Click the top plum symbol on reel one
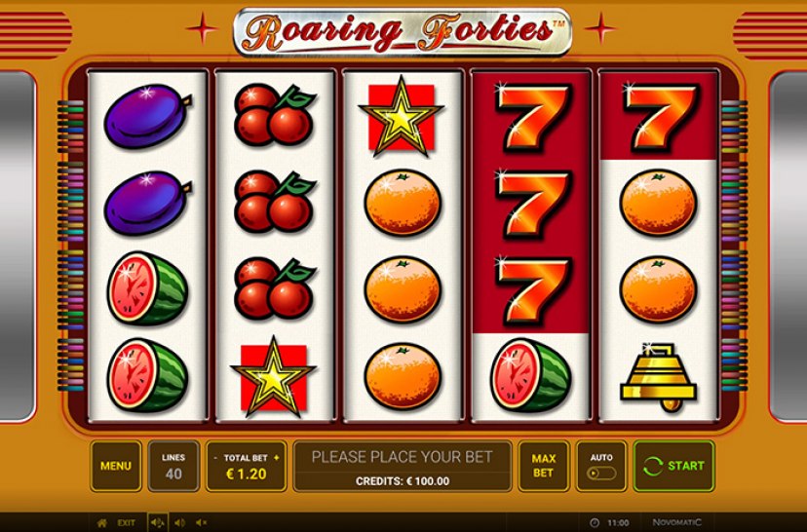The image size is (807, 532). (148, 116)
